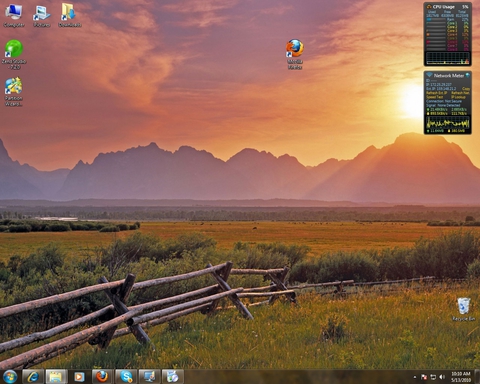Click the monitor icon in the taskbar
480x384 pixels.
(x=149, y=377)
